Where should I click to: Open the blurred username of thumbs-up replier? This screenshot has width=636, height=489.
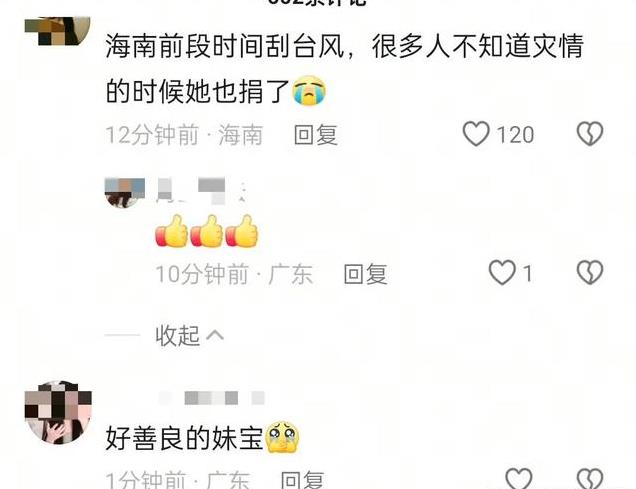(202, 190)
